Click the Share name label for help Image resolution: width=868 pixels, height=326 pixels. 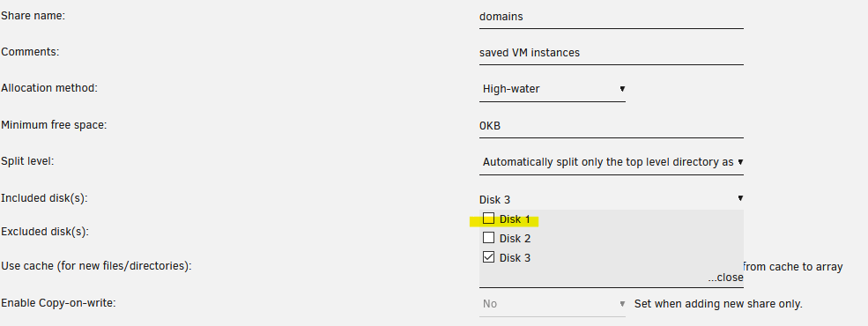click(x=33, y=16)
